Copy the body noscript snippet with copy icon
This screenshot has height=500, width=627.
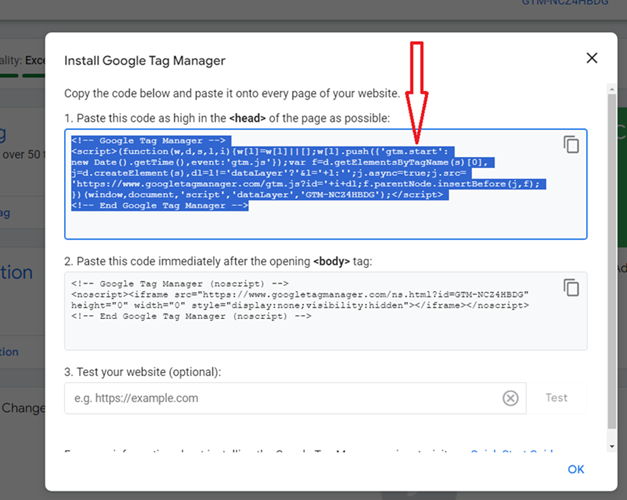click(x=571, y=288)
